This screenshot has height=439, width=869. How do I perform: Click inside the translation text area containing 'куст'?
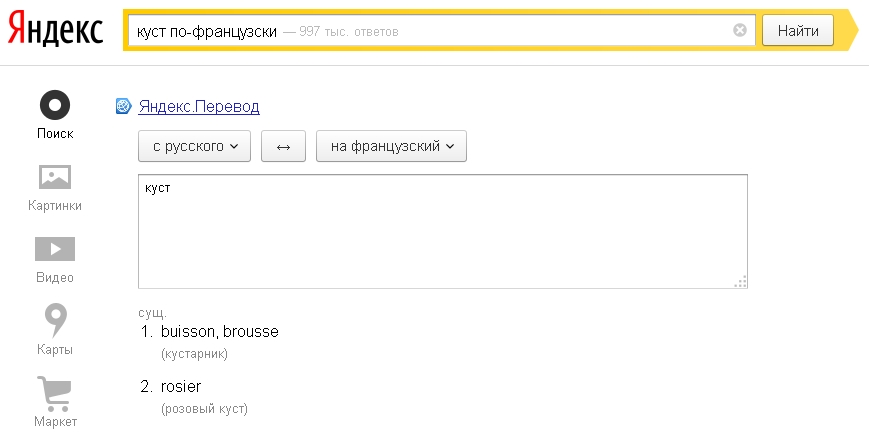pyautogui.click(x=442, y=231)
